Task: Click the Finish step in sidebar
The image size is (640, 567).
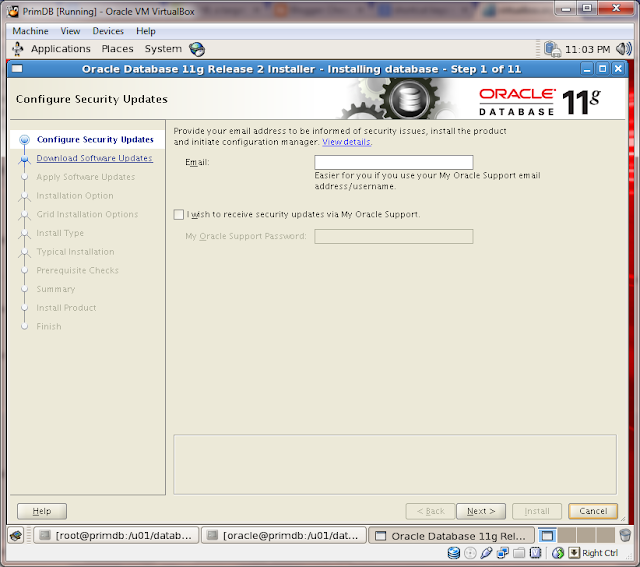Action: pos(49,327)
